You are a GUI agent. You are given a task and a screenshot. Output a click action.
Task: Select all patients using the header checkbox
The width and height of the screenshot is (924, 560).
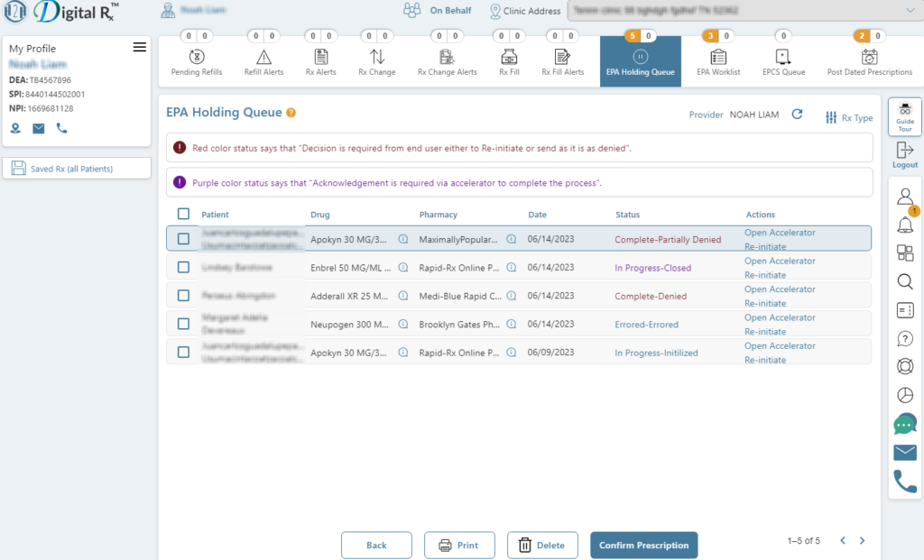(183, 214)
